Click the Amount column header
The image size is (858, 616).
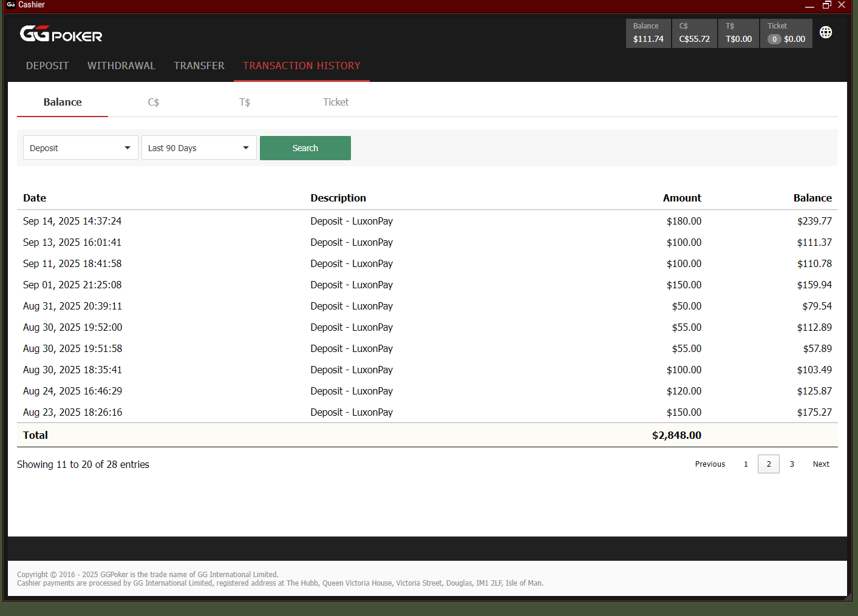[x=682, y=198]
